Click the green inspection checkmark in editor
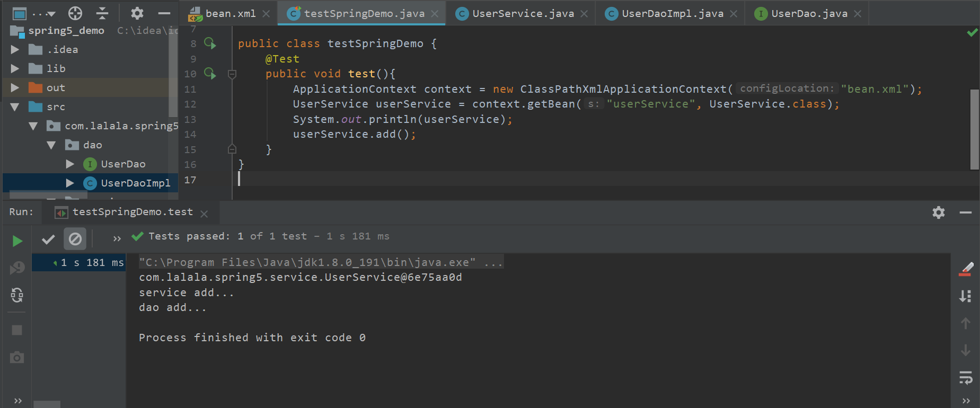The width and height of the screenshot is (980, 408). pyautogui.click(x=972, y=32)
